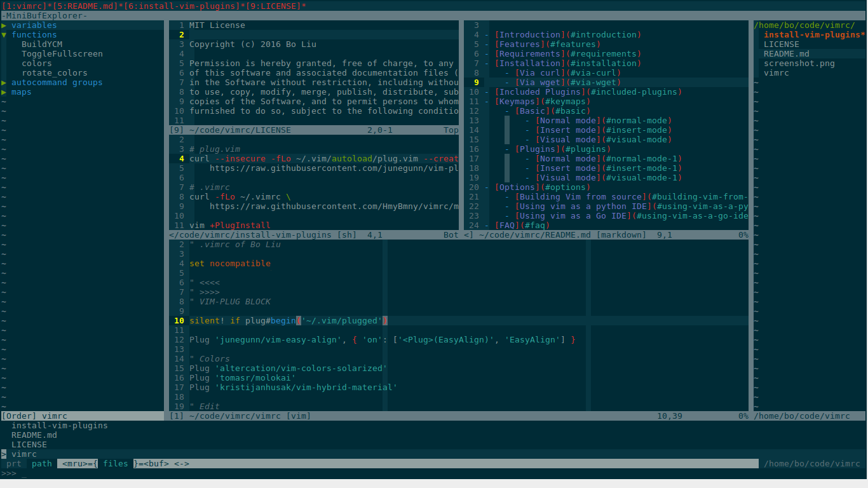The image size is (868, 488).
Task: Click the [Requirements](#requirements) link
Action: pyautogui.click(x=568, y=54)
